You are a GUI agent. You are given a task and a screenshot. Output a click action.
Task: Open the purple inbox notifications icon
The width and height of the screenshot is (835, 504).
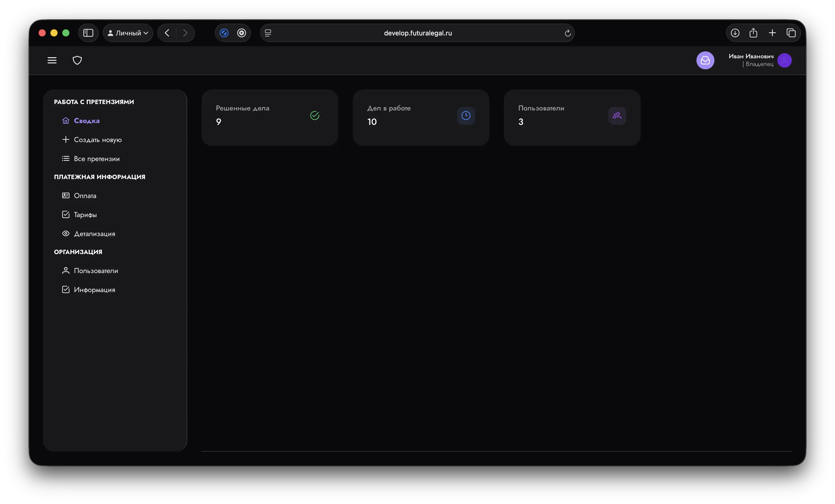click(705, 60)
